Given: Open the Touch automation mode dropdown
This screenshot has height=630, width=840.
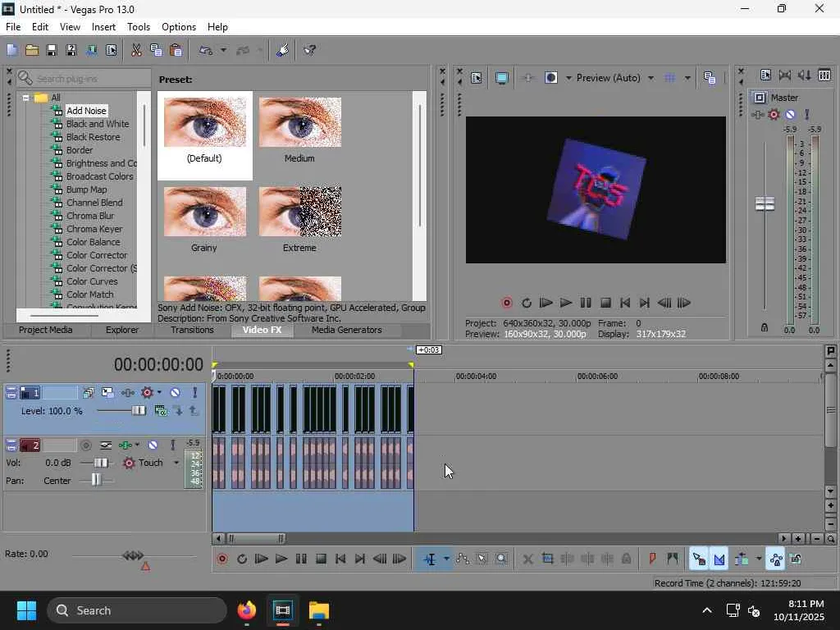Looking at the screenshot, I should (176, 463).
